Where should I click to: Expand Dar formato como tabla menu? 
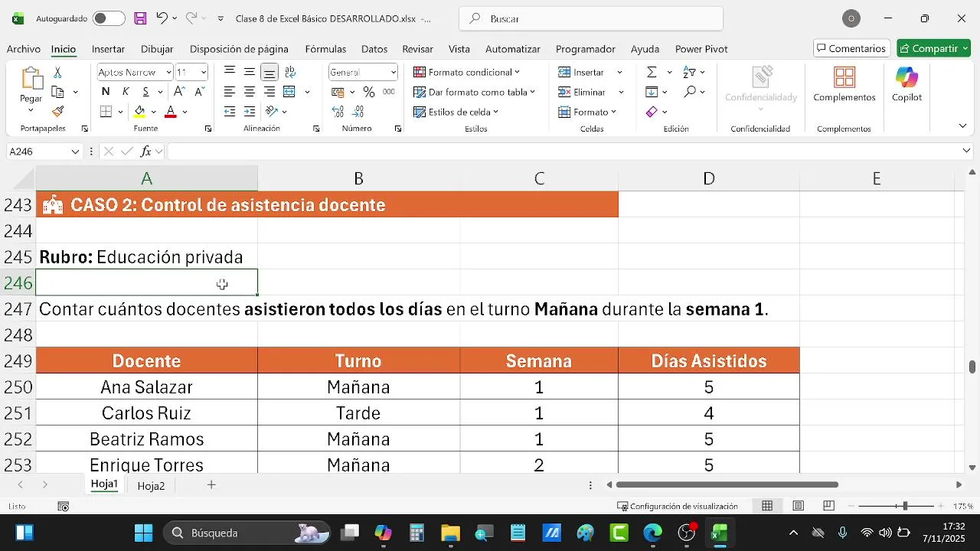tap(474, 92)
